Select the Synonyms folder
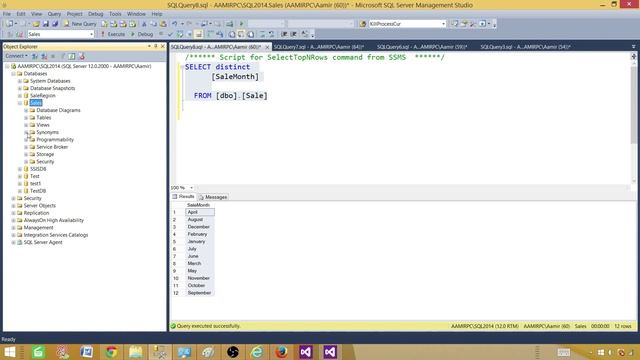The image size is (640, 360). click(x=47, y=133)
